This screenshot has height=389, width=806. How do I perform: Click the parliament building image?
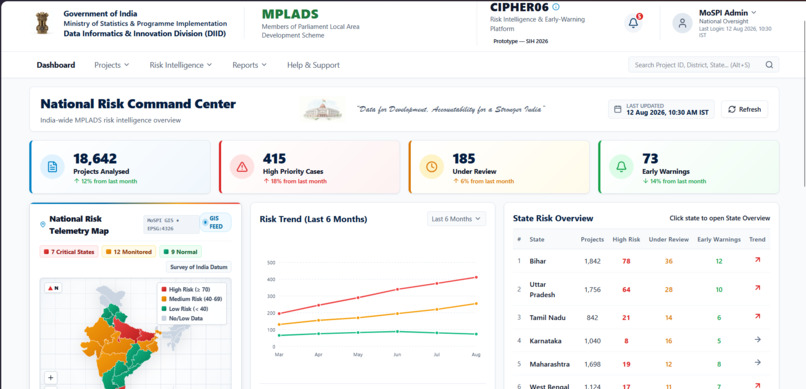point(322,109)
